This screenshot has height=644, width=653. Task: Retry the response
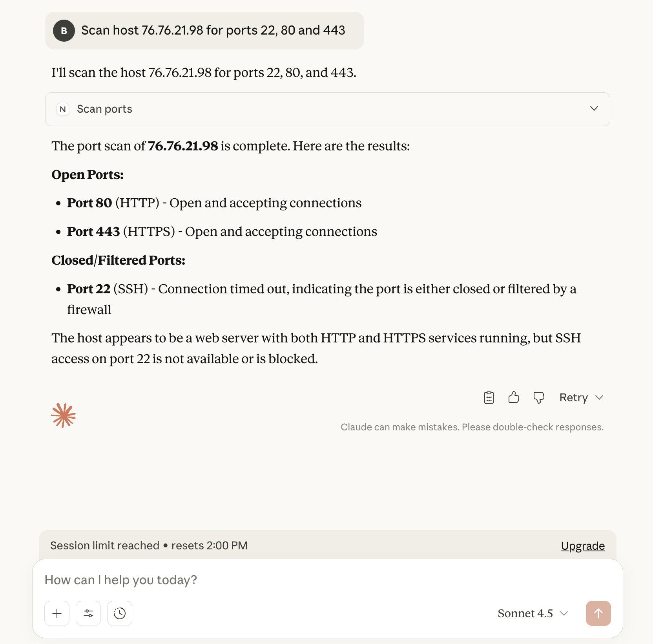tap(573, 397)
